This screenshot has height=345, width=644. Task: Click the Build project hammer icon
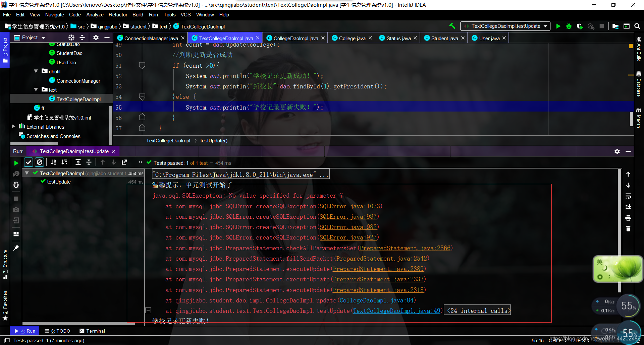pos(452,26)
